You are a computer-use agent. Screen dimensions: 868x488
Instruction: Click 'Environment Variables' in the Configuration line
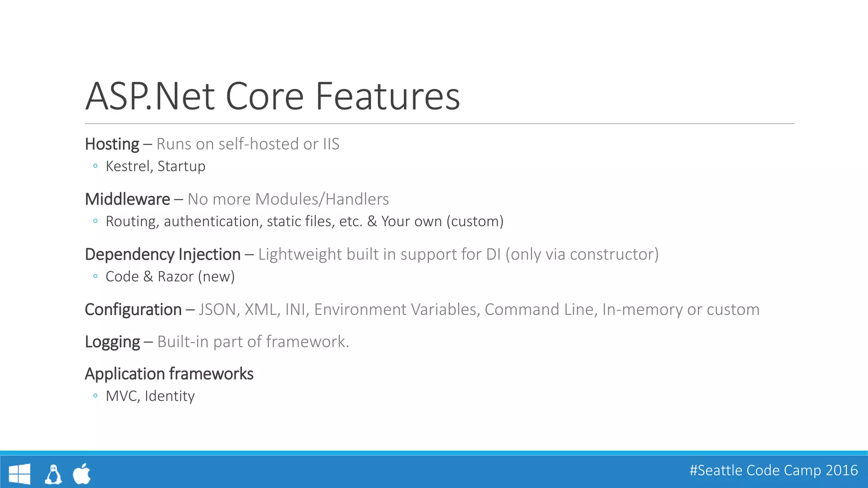[x=397, y=310]
